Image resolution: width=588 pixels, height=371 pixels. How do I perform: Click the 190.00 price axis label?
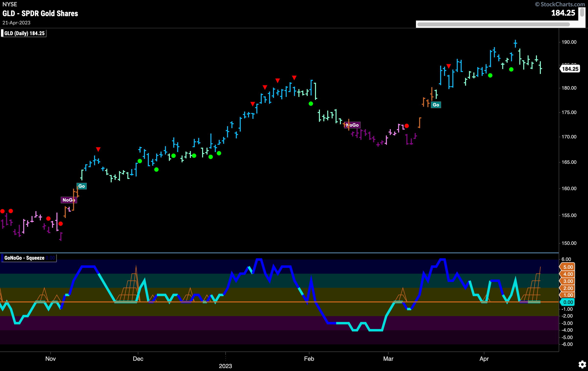tap(569, 42)
